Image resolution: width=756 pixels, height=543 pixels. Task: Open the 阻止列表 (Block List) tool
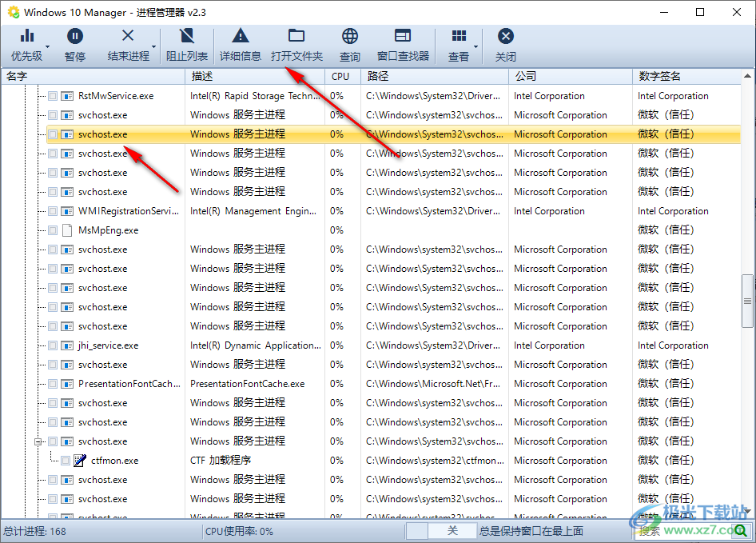click(x=186, y=36)
